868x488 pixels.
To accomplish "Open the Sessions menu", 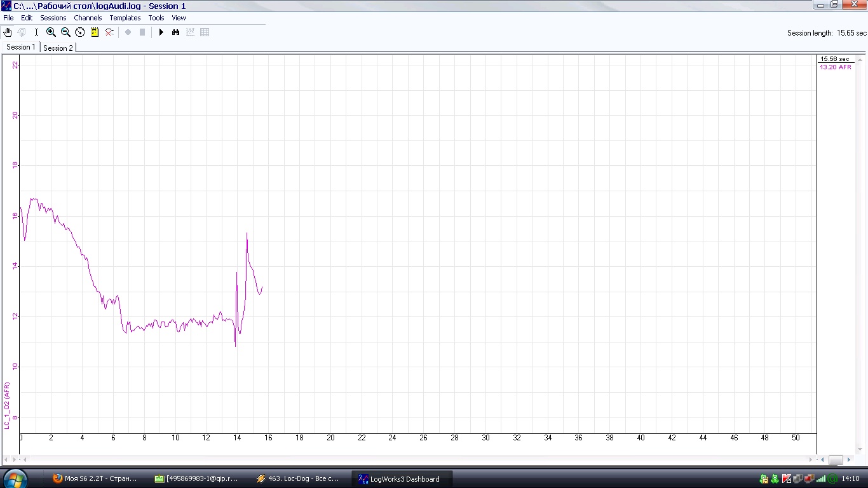I will pos(53,18).
